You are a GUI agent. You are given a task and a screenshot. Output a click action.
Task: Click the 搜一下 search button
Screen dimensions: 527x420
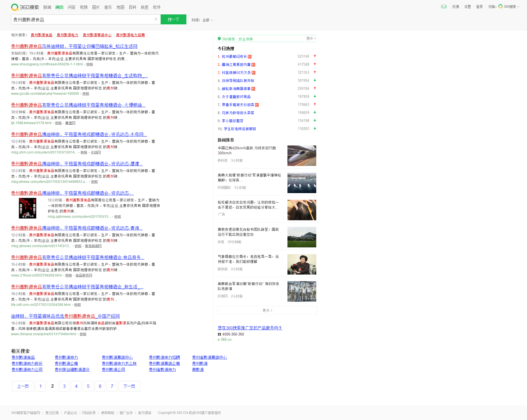click(x=173, y=19)
